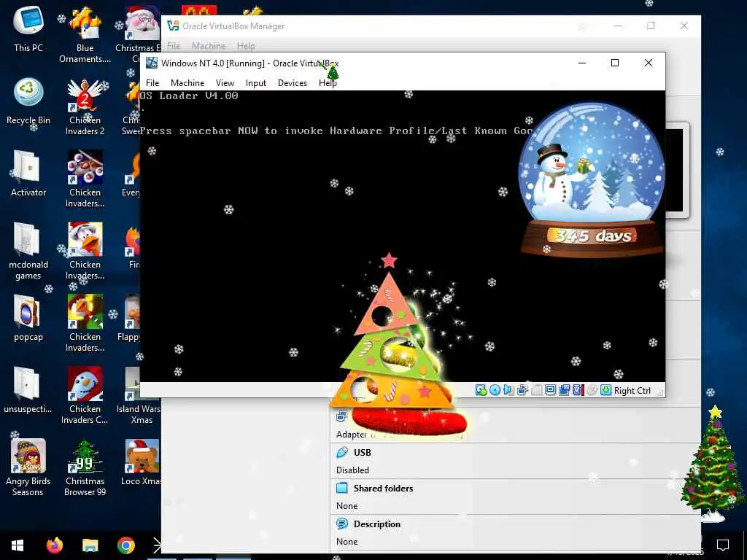
Task: Click the Description speech-bubble icon
Action: click(x=342, y=524)
